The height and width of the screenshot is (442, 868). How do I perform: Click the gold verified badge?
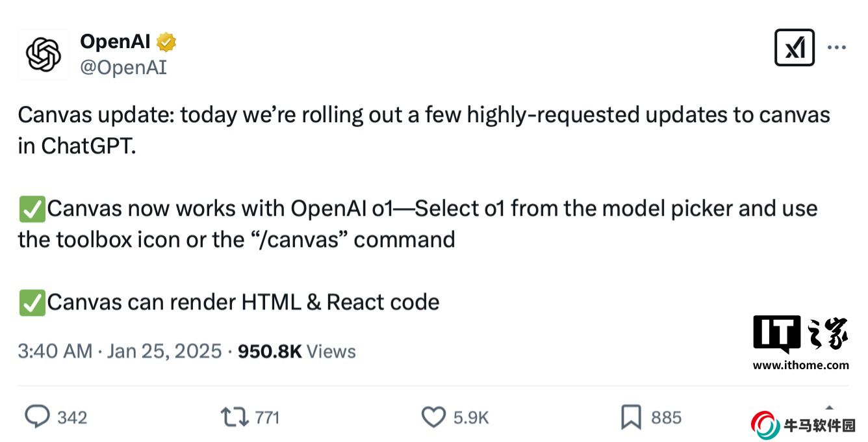click(166, 42)
